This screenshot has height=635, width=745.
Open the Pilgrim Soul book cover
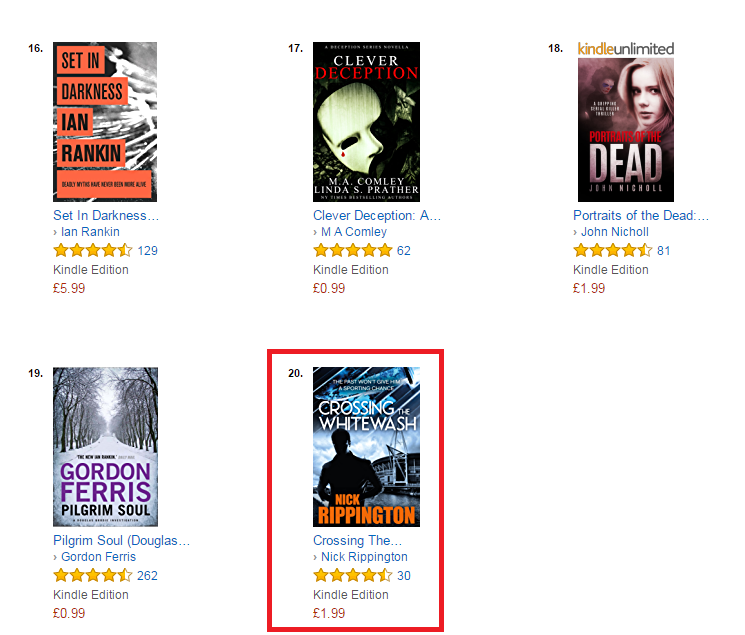[x=105, y=447]
